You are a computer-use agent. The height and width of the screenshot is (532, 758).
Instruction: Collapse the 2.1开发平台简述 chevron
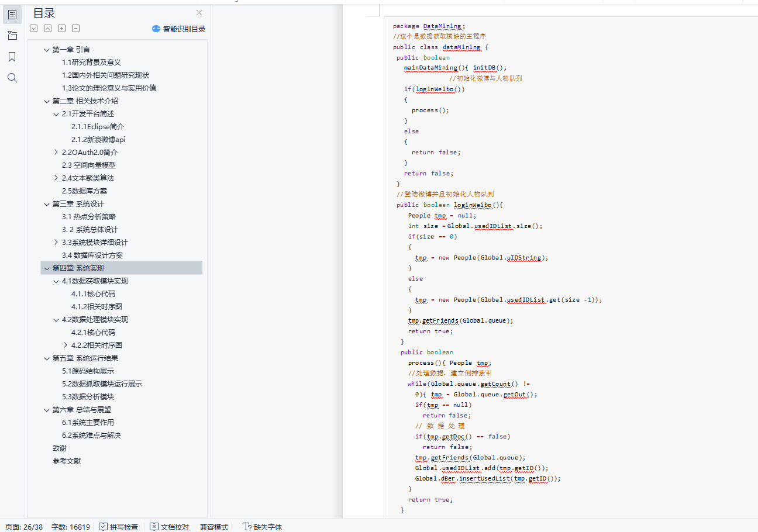pyautogui.click(x=56, y=114)
